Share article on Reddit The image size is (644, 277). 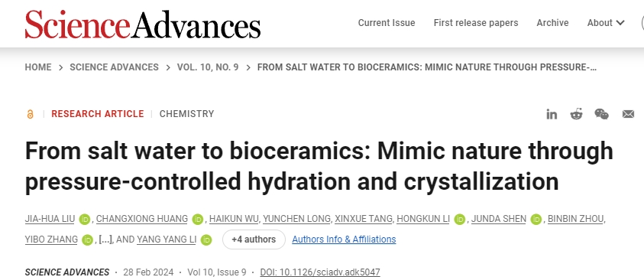[x=576, y=114]
